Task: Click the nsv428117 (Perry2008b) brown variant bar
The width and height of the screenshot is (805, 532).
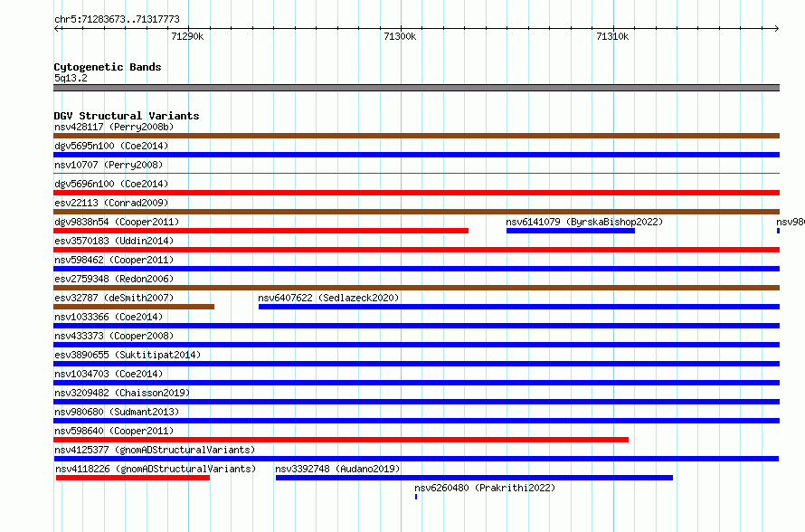Action: 416,136
